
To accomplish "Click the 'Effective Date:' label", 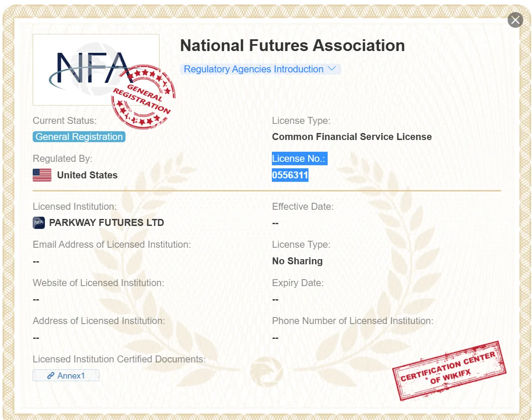I will pos(303,206).
